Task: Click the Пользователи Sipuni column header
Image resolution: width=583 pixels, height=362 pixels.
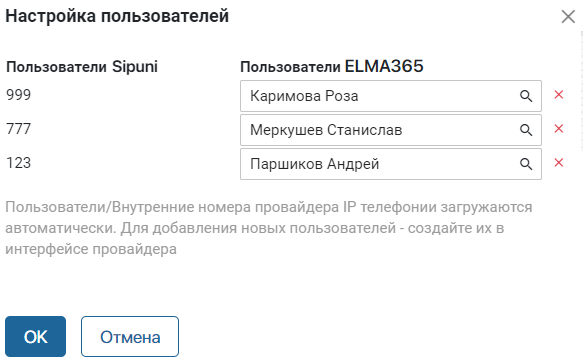Action: pos(82,67)
